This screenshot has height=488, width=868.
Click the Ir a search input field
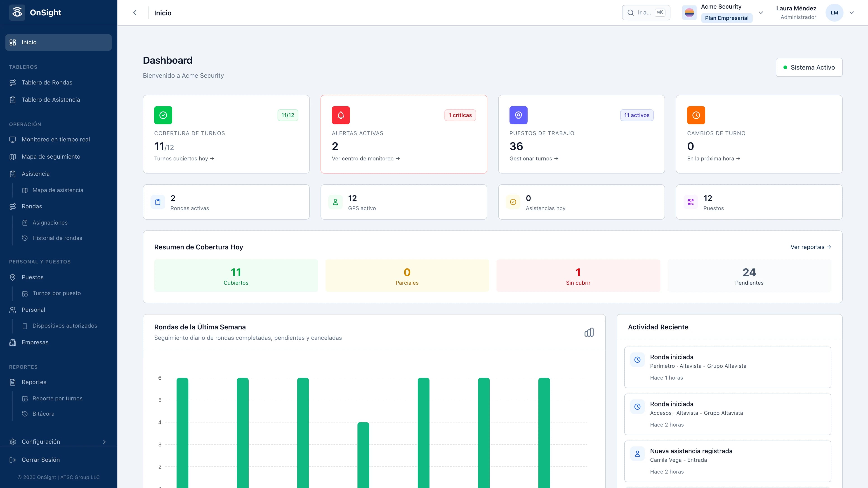click(x=646, y=13)
